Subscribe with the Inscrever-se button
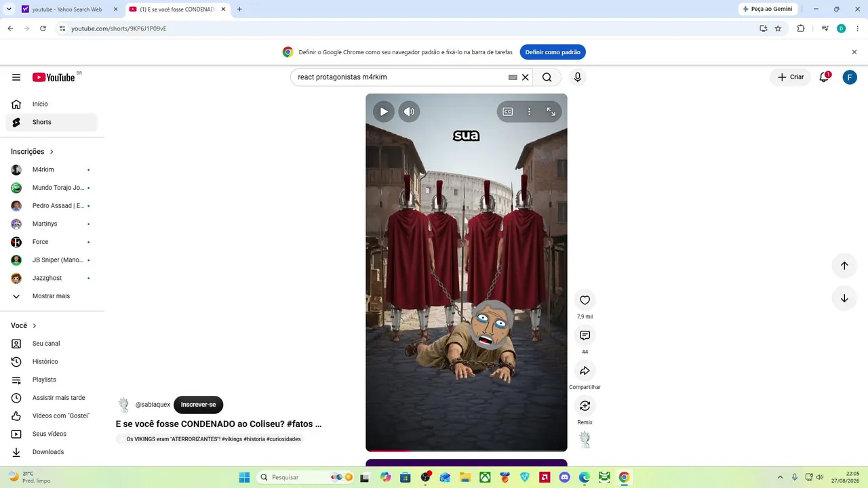This screenshot has width=868, height=488. click(x=198, y=405)
